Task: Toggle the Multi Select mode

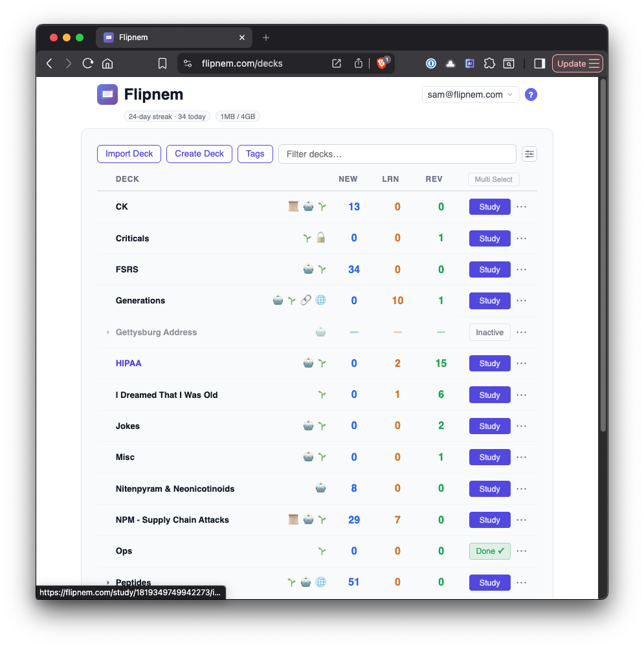Action: 493,179
